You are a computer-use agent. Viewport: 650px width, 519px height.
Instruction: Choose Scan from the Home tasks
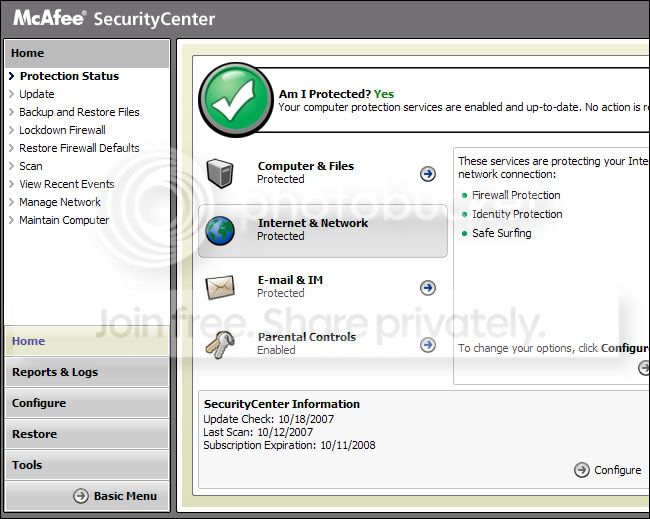pos(31,166)
